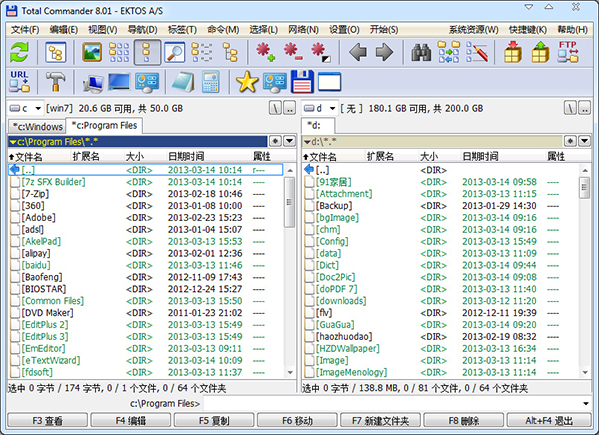Click the blue desktop screen icon
The image size is (599, 435).
pyautogui.click(x=120, y=82)
